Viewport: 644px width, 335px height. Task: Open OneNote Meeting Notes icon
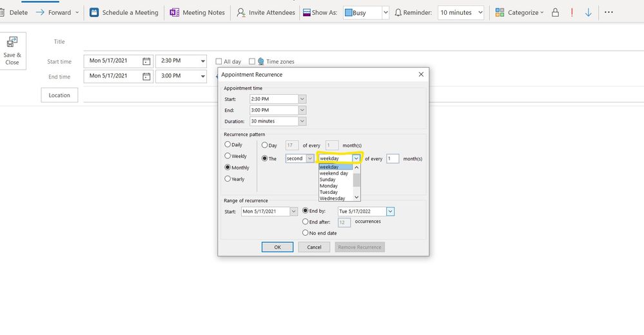[174, 12]
